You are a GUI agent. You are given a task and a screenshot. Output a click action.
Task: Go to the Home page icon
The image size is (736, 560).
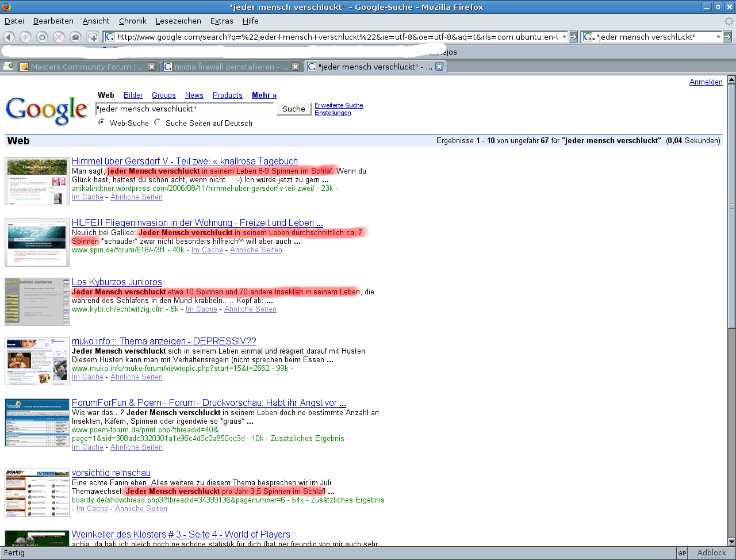click(x=75, y=37)
